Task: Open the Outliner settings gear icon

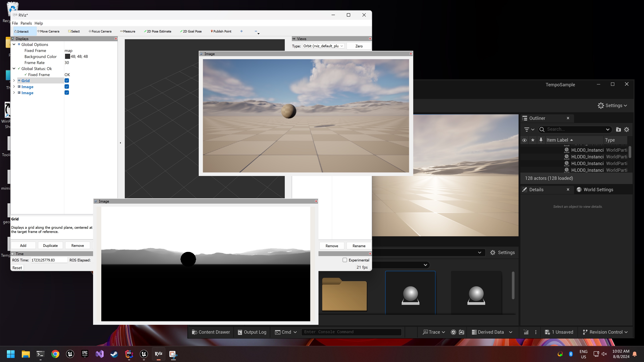Action: click(627, 129)
